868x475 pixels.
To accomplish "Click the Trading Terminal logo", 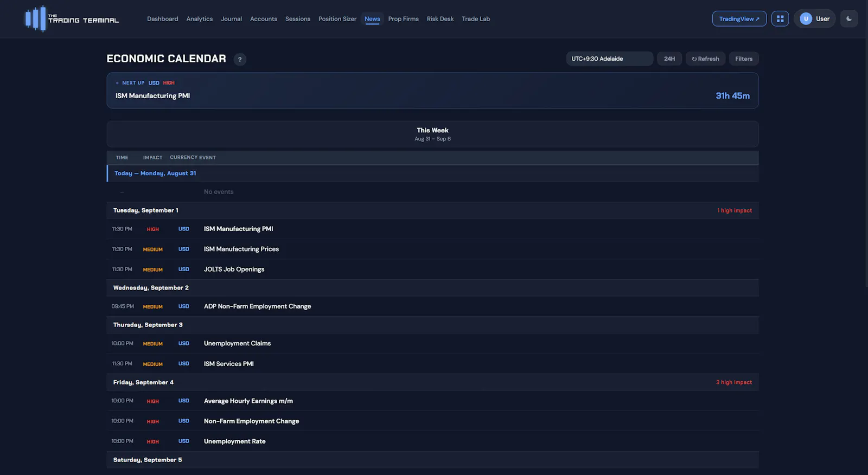I will [x=72, y=19].
